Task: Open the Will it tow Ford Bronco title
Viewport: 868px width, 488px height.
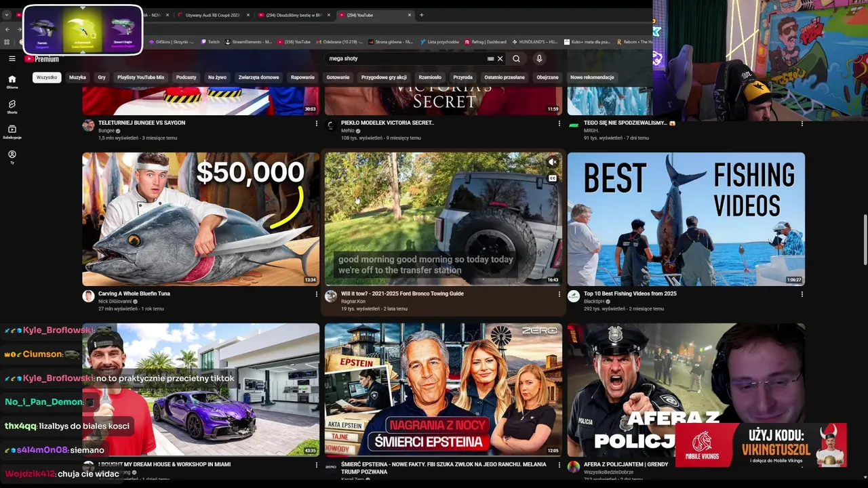Action: pos(402,293)
